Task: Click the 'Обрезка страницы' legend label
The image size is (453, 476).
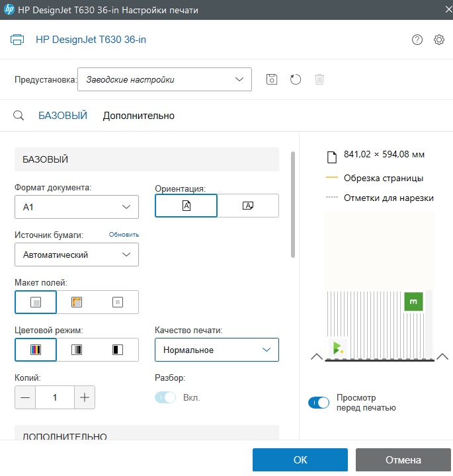Action: (x=384, y=178)
